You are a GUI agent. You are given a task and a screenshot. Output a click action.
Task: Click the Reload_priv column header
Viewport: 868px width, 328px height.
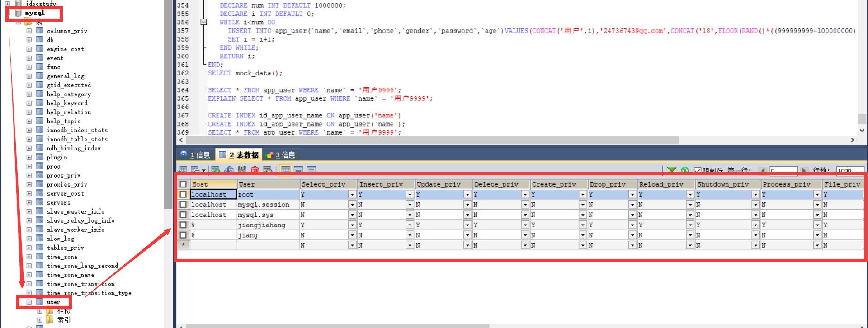click(x=666, y=184)
